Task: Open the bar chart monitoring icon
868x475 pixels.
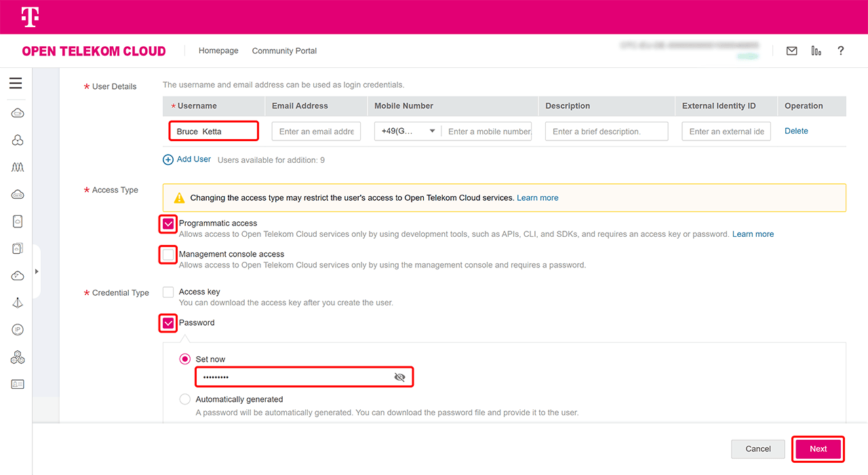Action: tap(816, 51)
